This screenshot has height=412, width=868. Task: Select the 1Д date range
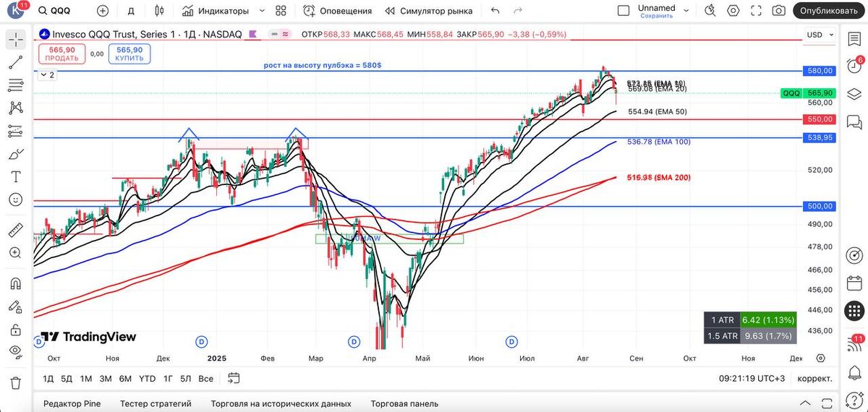coord(48,378)
